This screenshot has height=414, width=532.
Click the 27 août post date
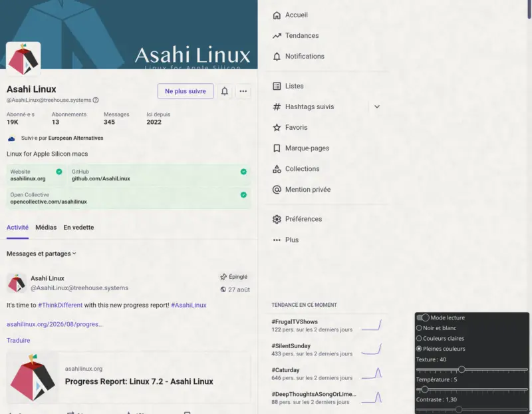pos(239,290)
